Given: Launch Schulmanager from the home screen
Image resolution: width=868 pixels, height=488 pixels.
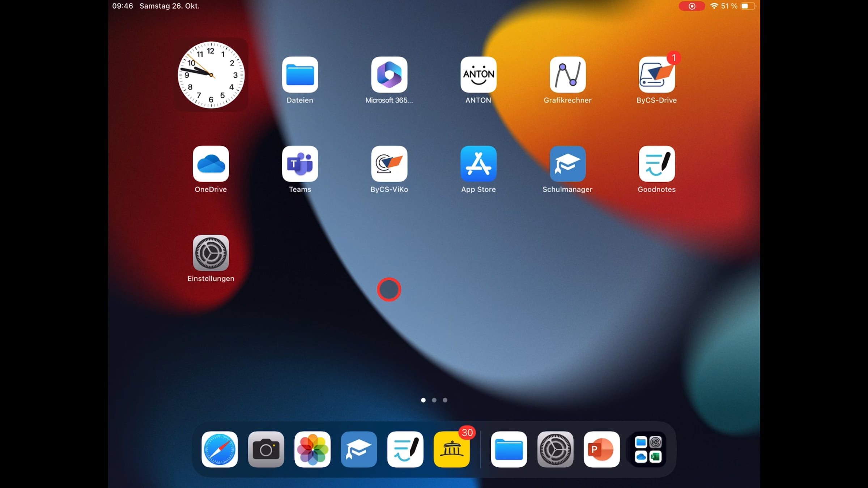Looking at the screenshot, I should click(x=567, y=164).
